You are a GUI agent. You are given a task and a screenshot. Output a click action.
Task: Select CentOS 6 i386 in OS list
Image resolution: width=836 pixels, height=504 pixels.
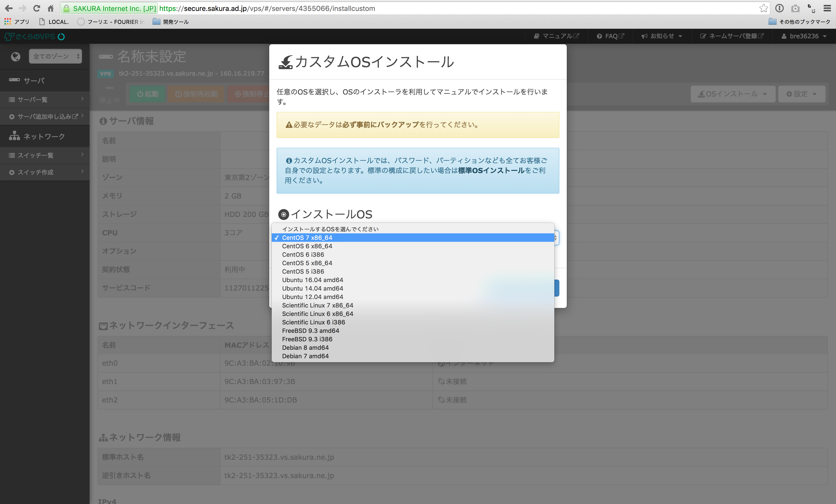(x=413, y=254)
